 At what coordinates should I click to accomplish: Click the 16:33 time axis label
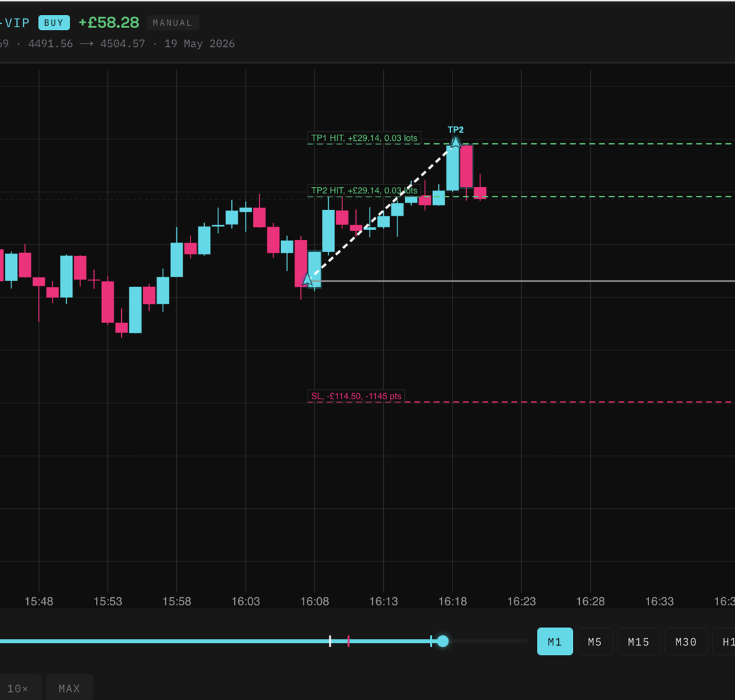coord(659,601)
